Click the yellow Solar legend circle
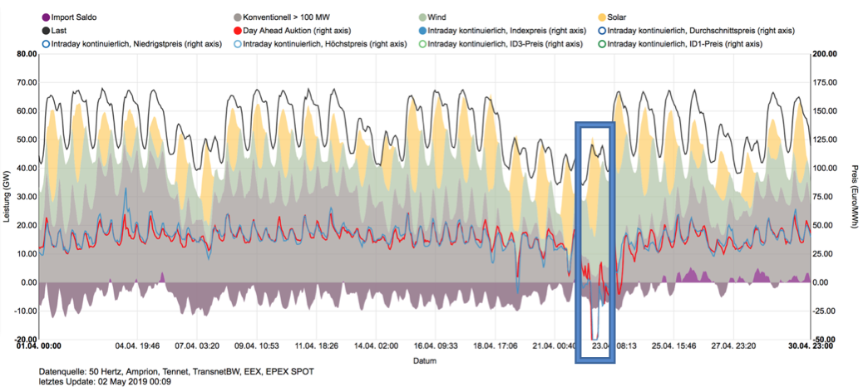The height and width of the screenshot is (392, 868). coord(604,17)
